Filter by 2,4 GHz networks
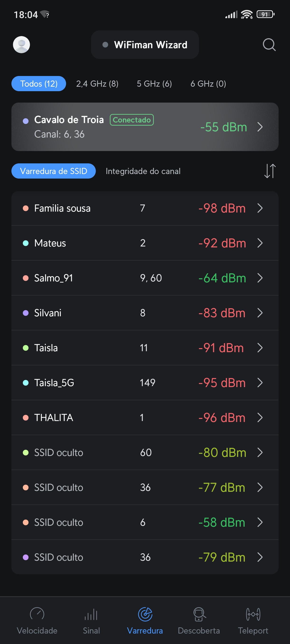This screenshot has width=290, height=644. click(97, 84)
